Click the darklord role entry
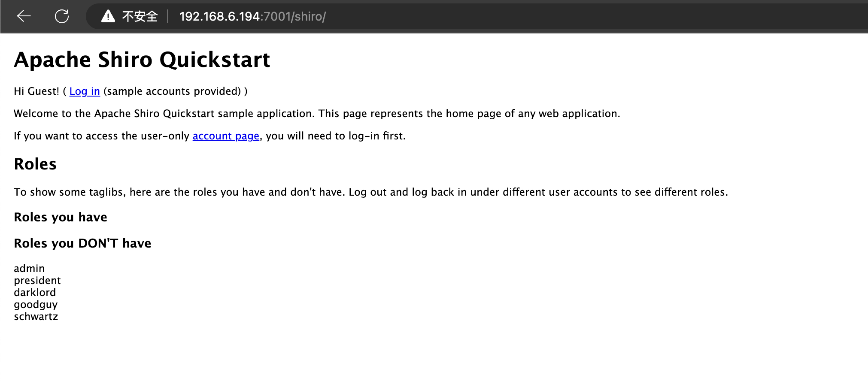This screenshot has height=381, width=868. click(x=35, y=293)
